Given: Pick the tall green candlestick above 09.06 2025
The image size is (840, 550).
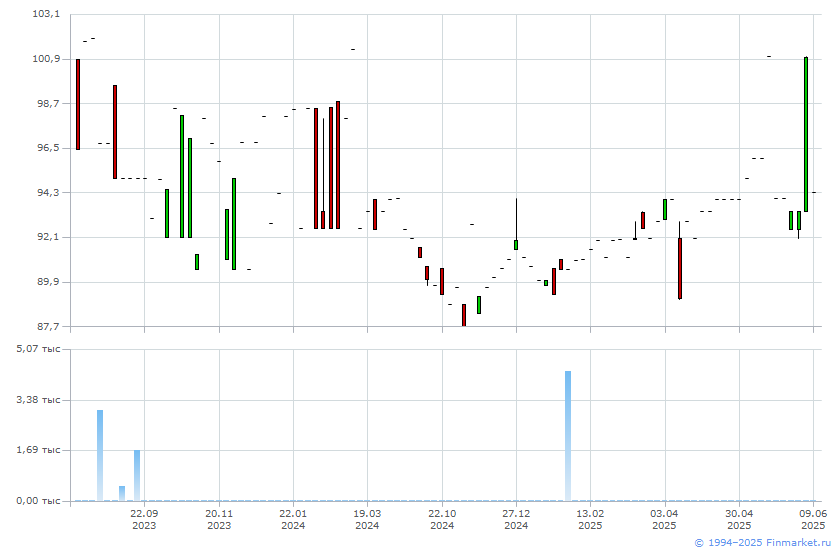Looking at the screenshot, I should (x=806, y=134).
